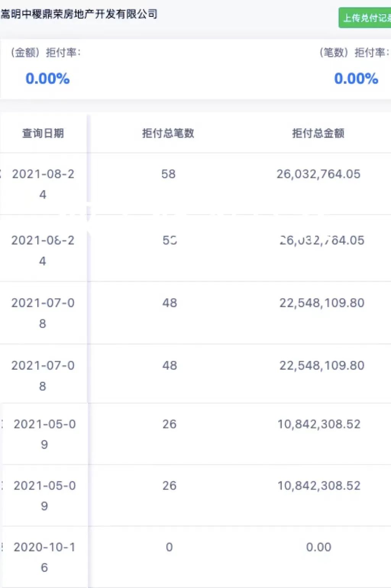This screenshot has width=391, height=588.
Task: Select amount 10,842,308.52 in second 2021-05-09 row
Action: (319, 486)
